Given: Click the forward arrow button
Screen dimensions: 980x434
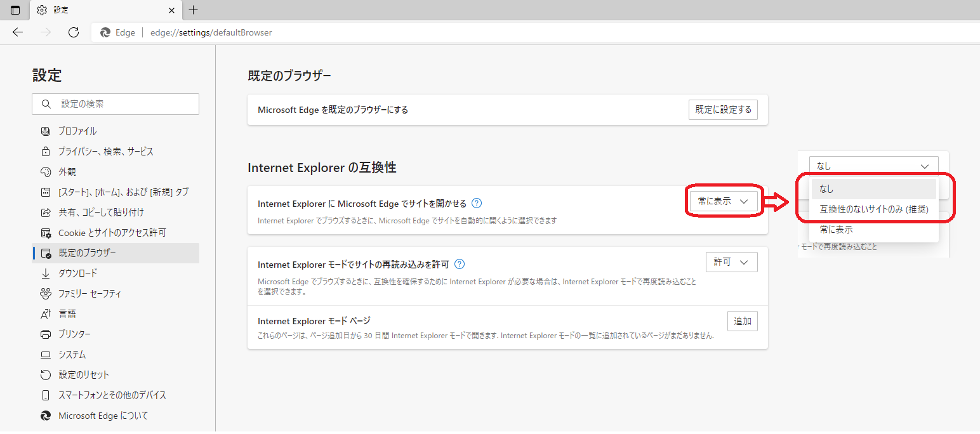Looking at the screenshot, I should click(x=46, y=32).
